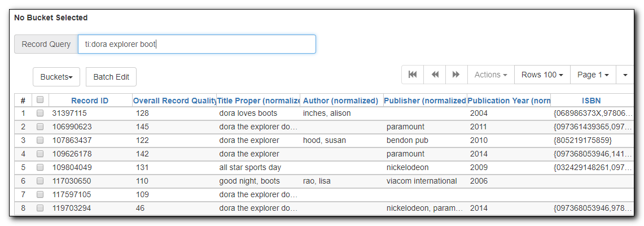Click the Batch Edit button
Image resolution: width=644 pixels, height=226 pixels.
pyautogui.click(x=111, y=77)
